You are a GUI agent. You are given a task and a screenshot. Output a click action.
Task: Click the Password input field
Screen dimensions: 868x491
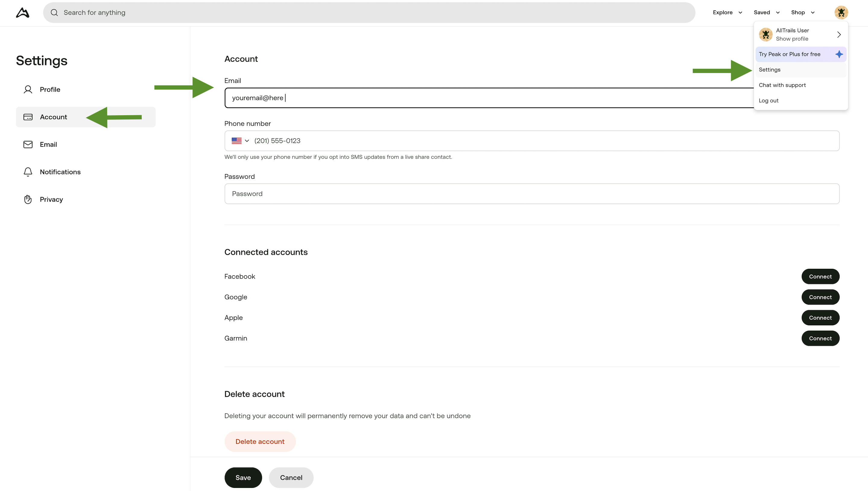pyautogui.click(x=532, y=194)
